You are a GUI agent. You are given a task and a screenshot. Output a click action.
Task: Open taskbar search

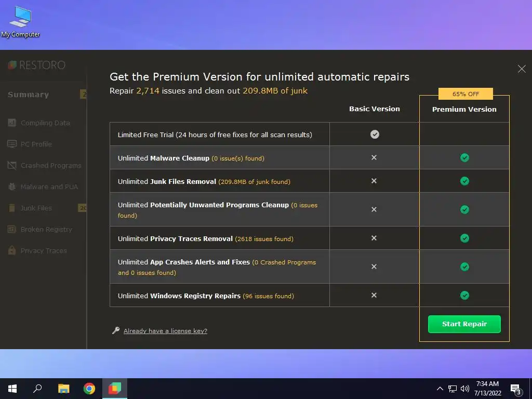coord(37,389)
